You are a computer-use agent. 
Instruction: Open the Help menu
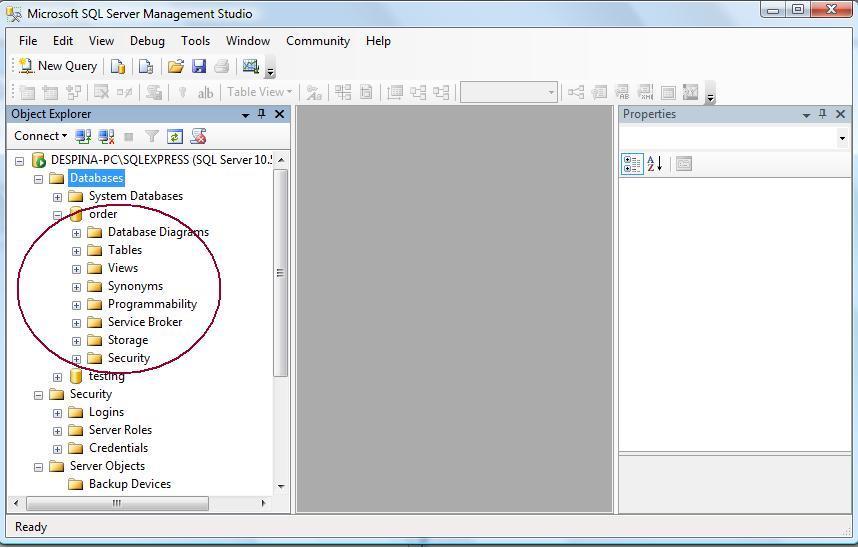point(378,41)
